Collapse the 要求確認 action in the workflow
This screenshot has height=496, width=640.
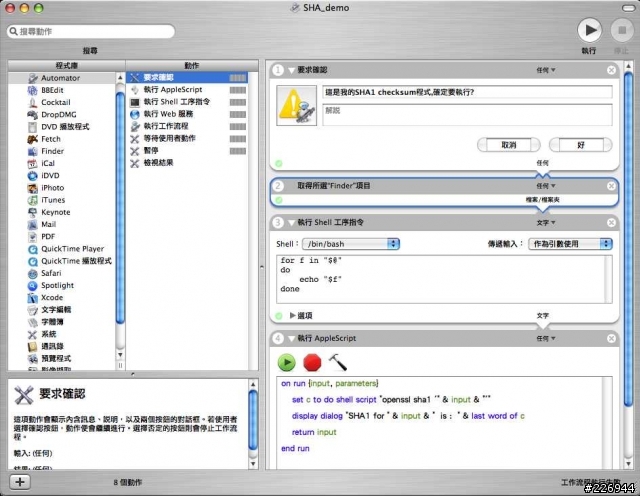click(291, 71)
